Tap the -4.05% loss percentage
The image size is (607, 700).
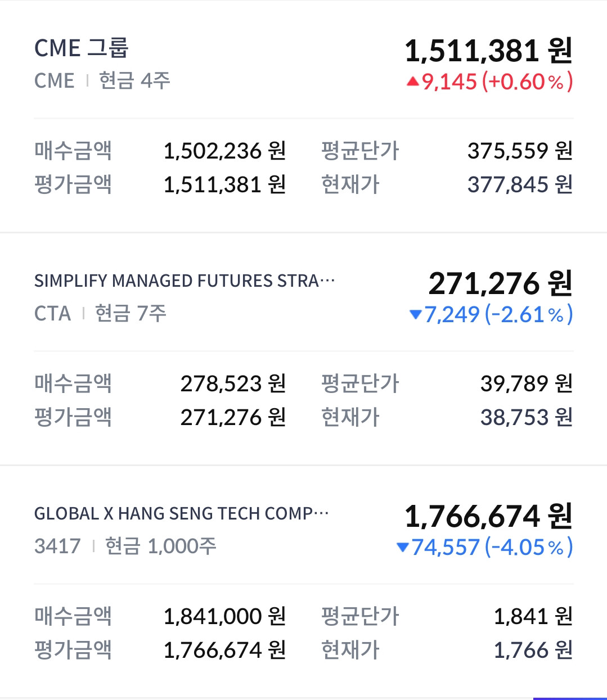[529, 547]
